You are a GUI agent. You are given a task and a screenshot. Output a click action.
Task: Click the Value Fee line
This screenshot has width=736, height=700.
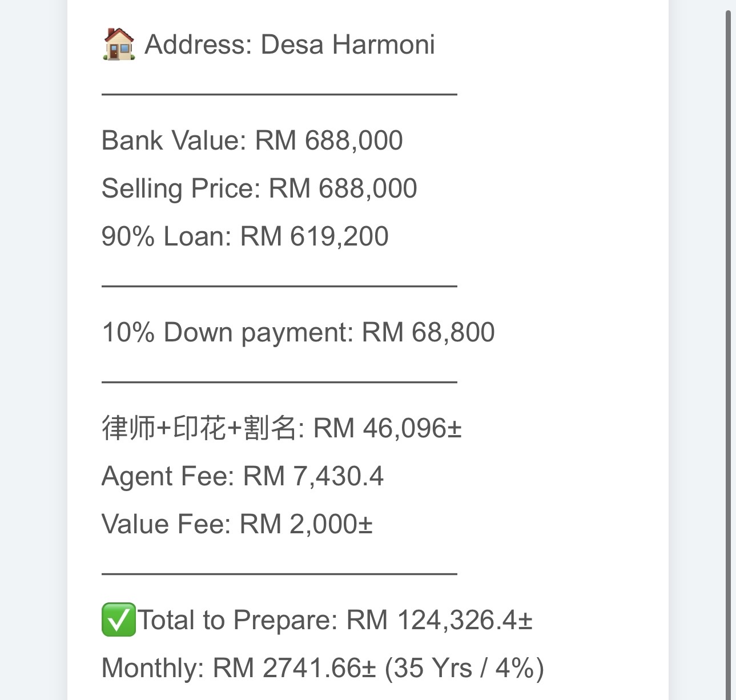click(x=236, y=524)
